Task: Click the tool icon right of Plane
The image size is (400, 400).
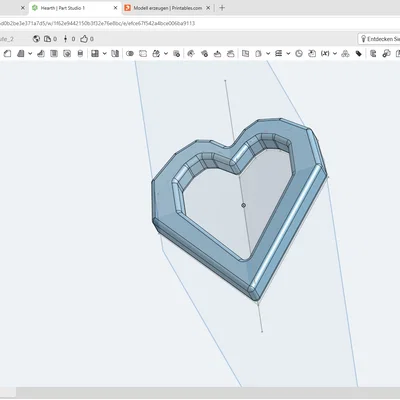Action: [x=258, y=53]
